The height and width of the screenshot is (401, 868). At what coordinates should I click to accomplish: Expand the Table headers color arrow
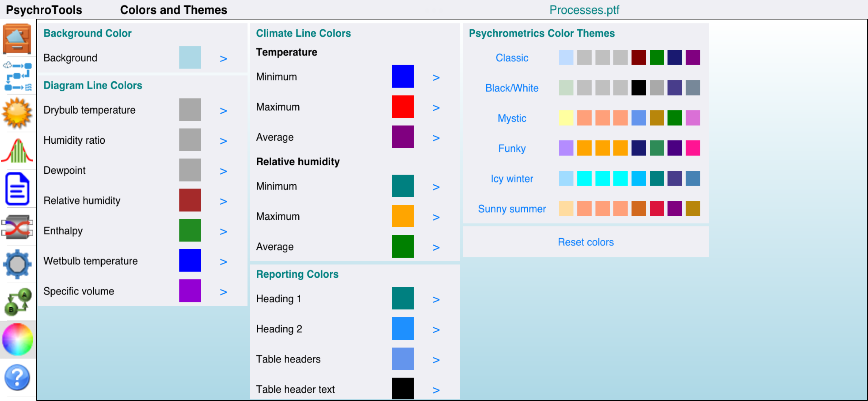pos(436,360)
